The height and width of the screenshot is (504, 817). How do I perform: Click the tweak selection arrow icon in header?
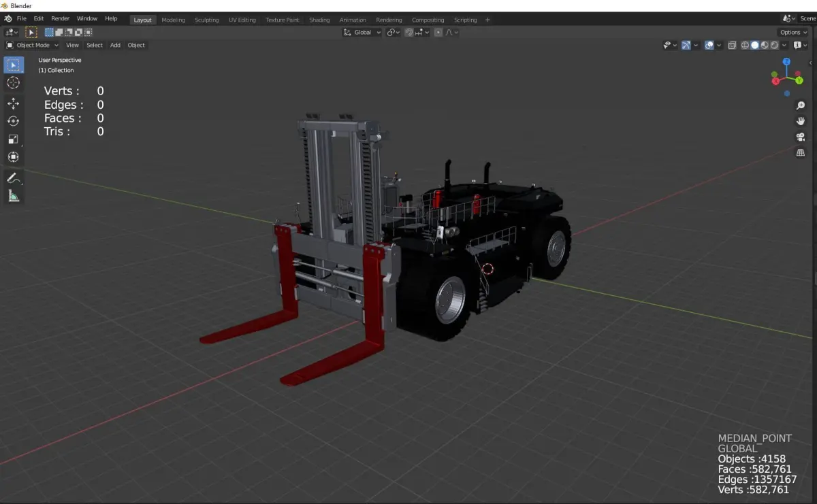click(x=31, y=32)
